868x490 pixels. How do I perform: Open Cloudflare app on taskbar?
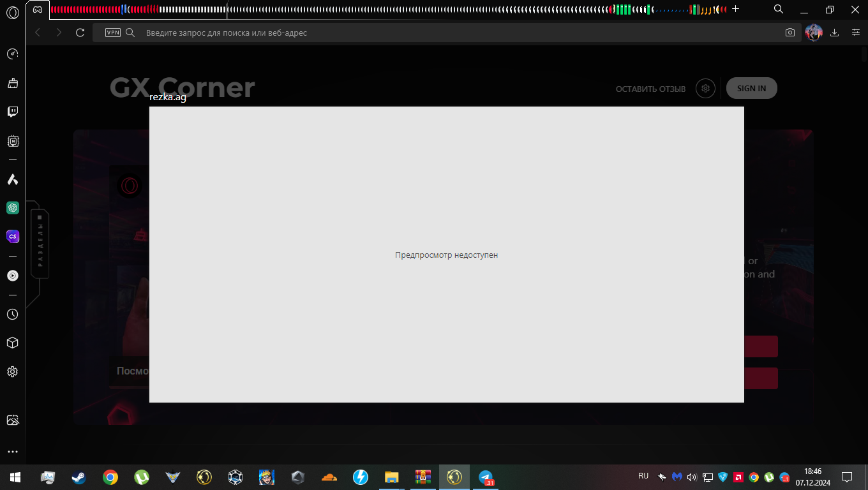pos(329,477)
